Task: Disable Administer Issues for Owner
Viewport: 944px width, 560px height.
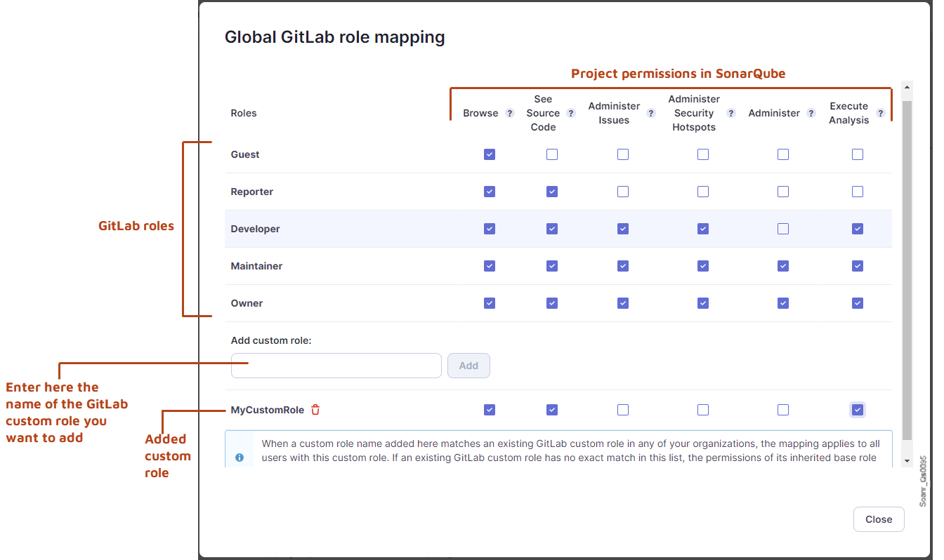Action: [623, 303]
